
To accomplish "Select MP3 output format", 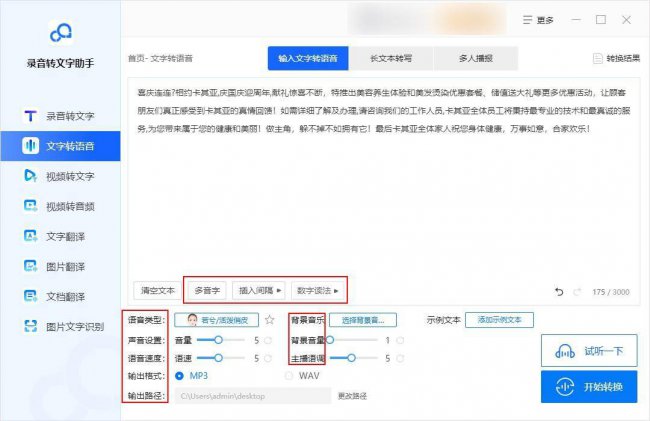I will [x=192, y=376].
